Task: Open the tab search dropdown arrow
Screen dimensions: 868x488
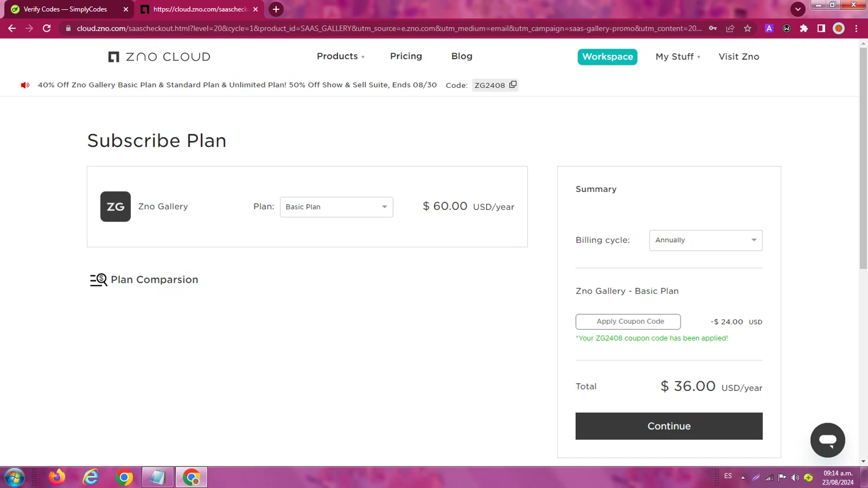Action: tap(798, 9)
